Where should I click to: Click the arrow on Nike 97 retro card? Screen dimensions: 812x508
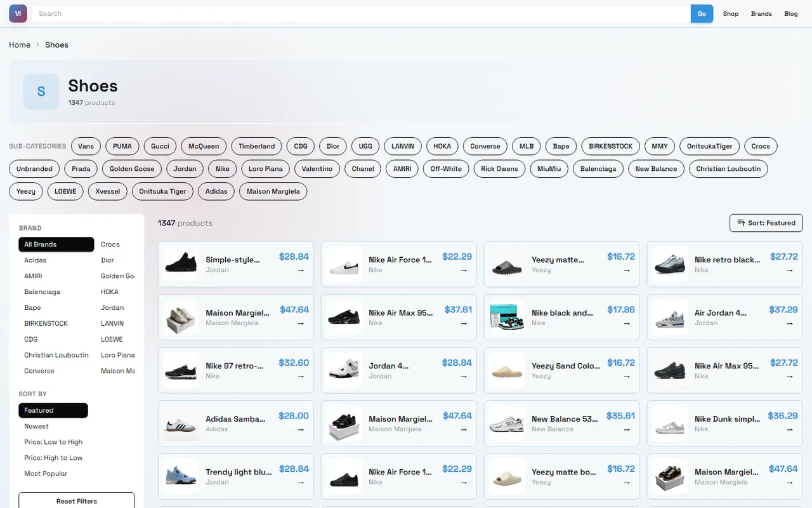point(301,377)
